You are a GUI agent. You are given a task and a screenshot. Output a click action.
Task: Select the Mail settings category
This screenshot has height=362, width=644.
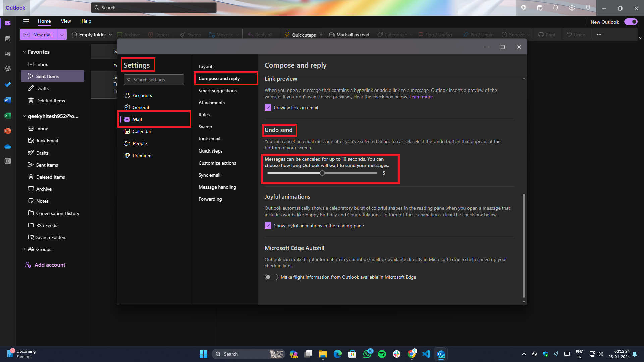point(154,119)
